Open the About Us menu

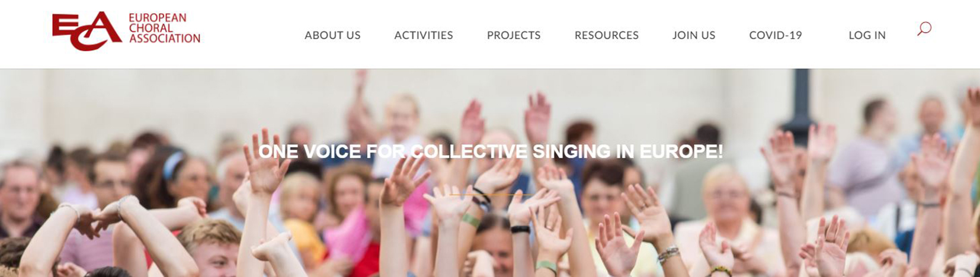pos(332,35)
